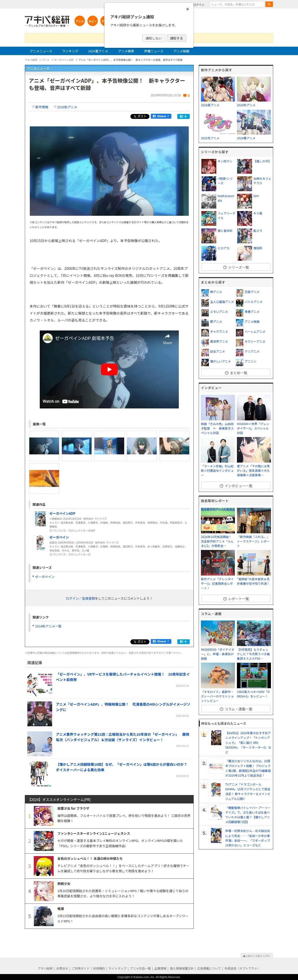The width and height of the screenshot is (298, 980).
Task: Open the 神アニメ category icon
Action: [x=205, y=292]
